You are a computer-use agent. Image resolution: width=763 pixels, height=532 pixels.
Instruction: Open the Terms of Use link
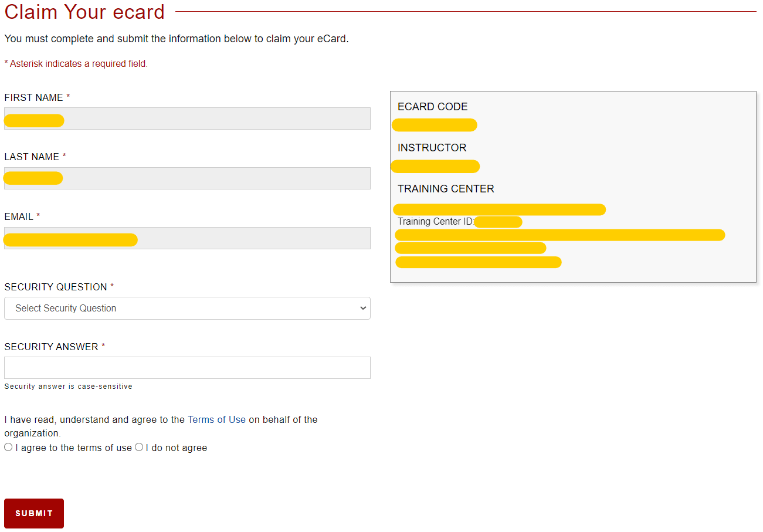click(216, 419)
